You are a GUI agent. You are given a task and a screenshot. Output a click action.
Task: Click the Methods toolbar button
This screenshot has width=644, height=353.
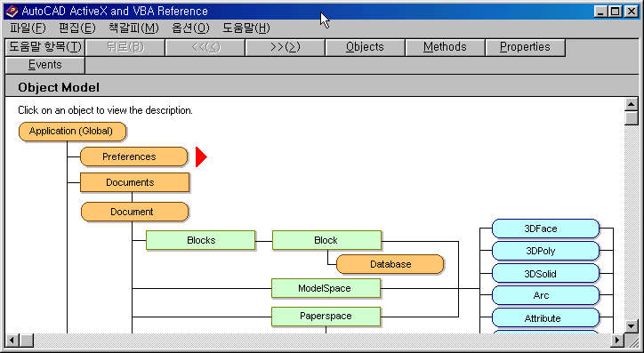point(446,47)
